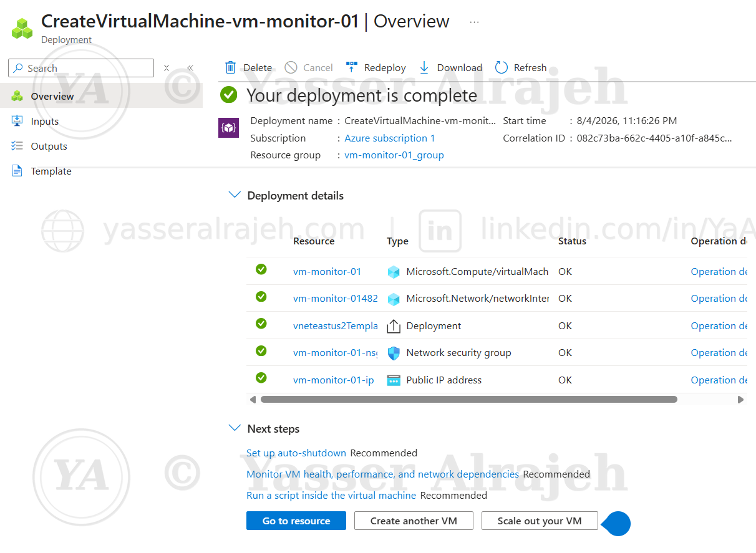Click the Delete trash icon
This screenshot has height=553, width=756.
231,67
